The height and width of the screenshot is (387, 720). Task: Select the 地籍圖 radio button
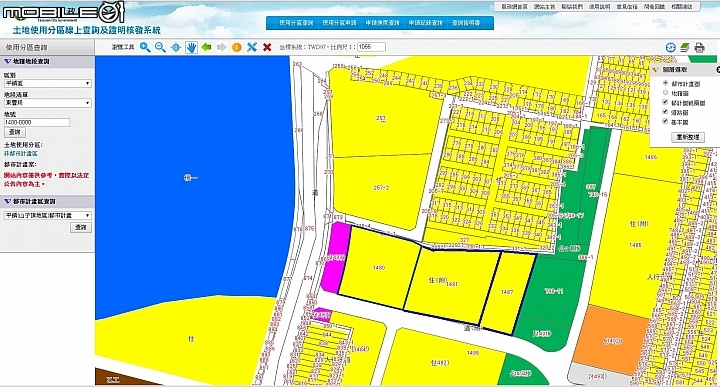665,93
